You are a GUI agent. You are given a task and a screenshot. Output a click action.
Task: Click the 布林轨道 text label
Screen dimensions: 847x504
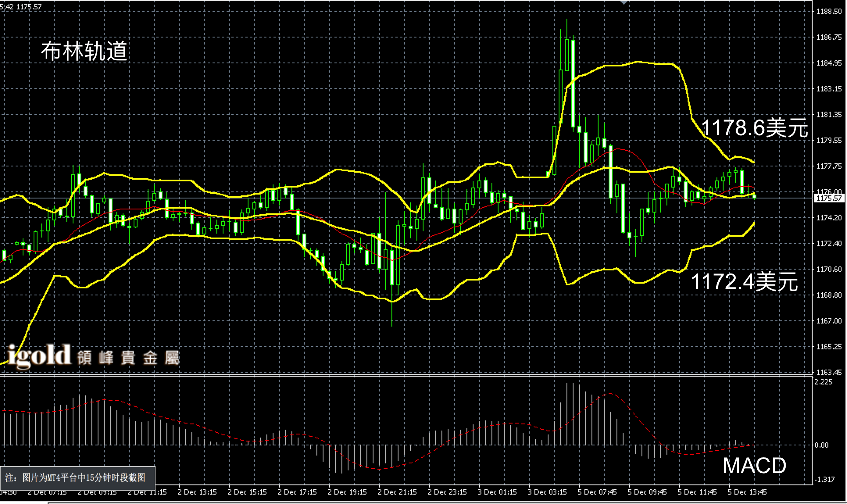pyautogui.click(x=84, y=51)
